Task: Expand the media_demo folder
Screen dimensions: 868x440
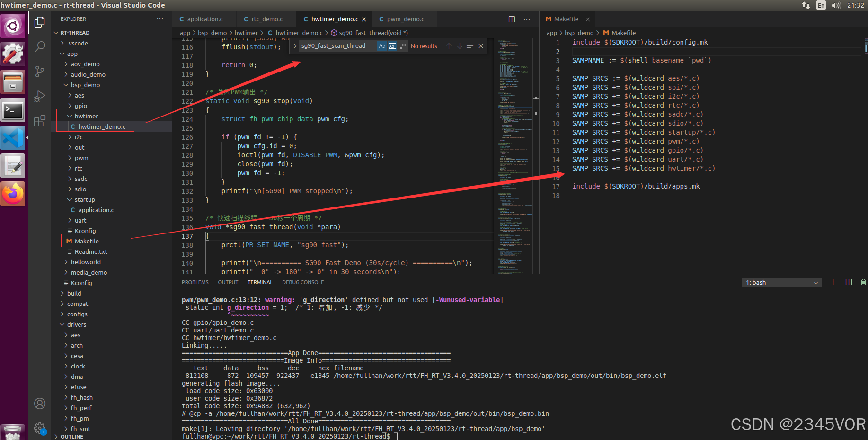Action: [x=112, y=272]
